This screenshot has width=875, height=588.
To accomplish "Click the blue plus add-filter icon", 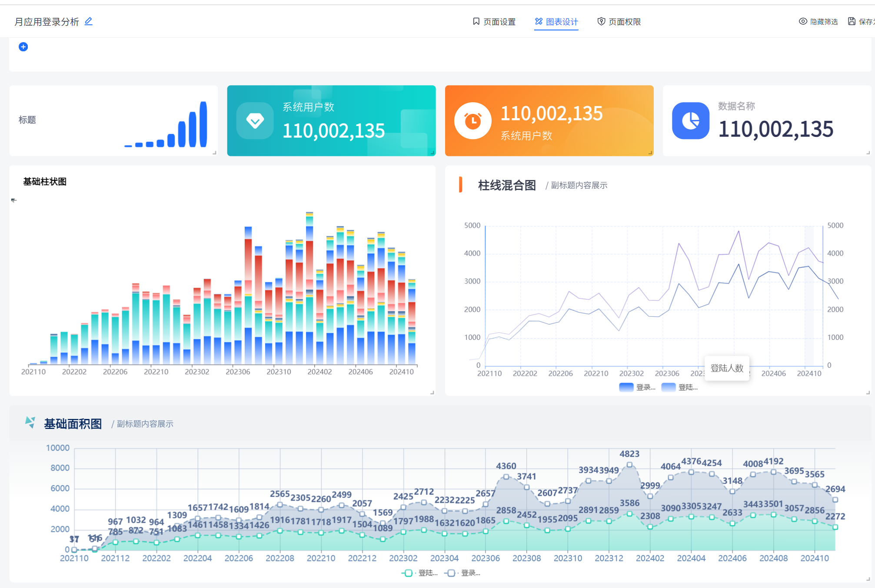I will 23,47.
